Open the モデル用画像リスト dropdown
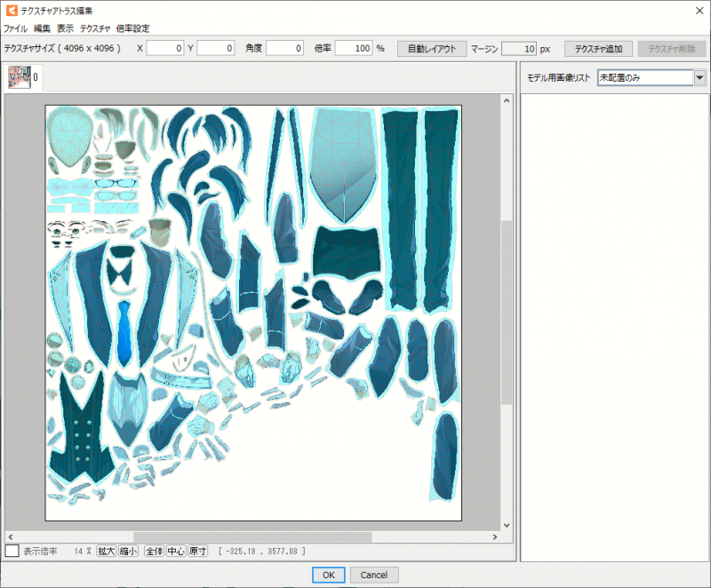The image size is (711, 588). point(644,77)
